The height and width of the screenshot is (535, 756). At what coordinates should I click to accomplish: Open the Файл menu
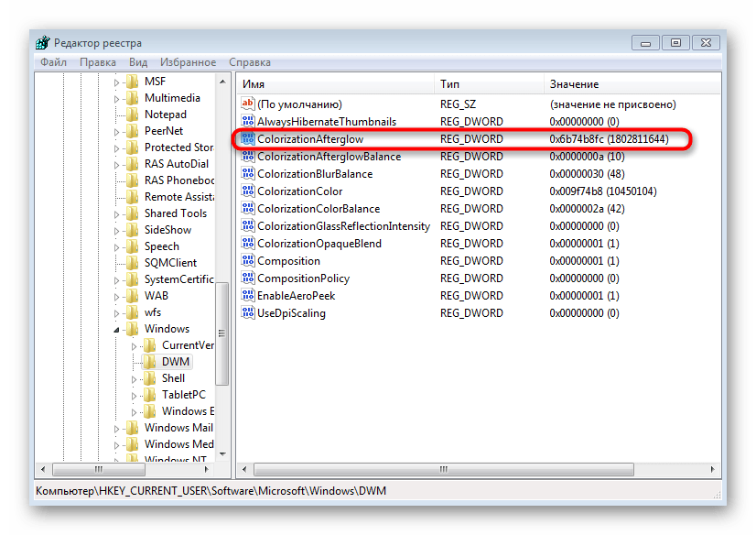coord(53,62)
